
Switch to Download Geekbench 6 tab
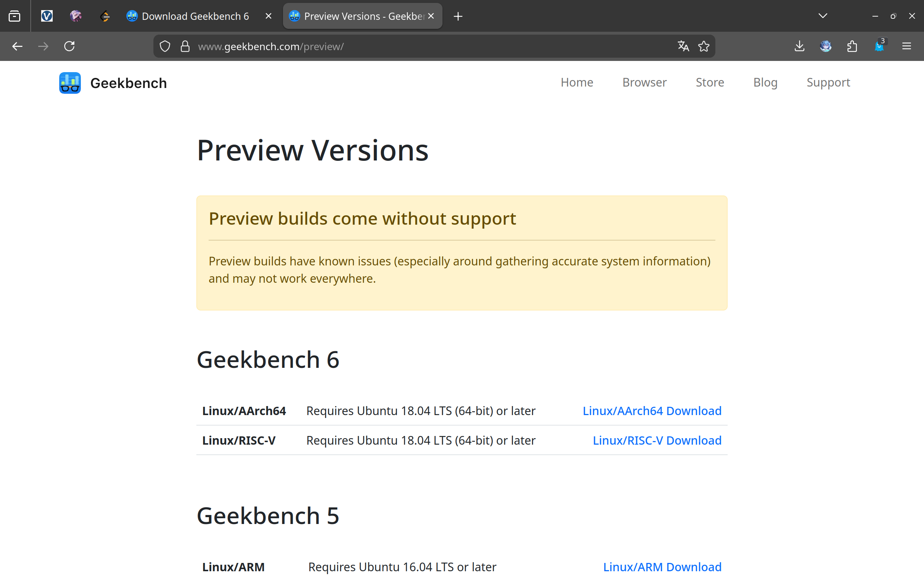(195, 16)
